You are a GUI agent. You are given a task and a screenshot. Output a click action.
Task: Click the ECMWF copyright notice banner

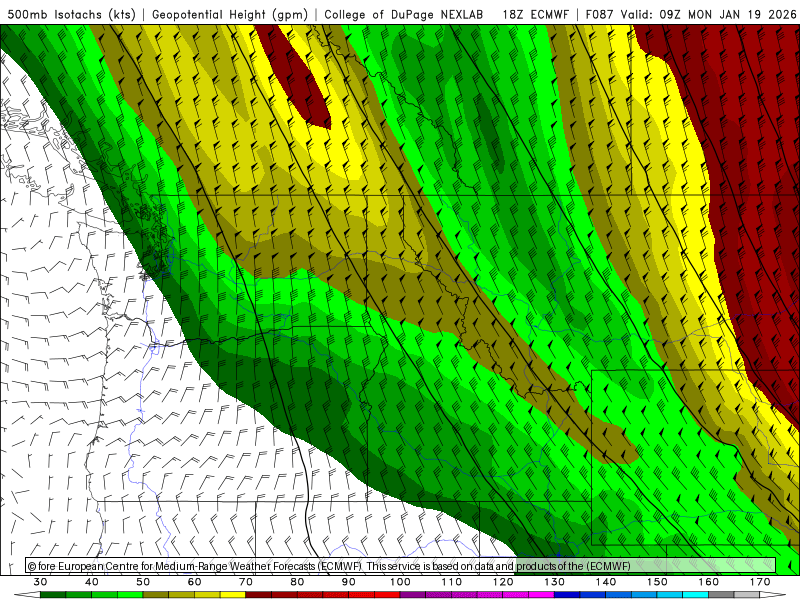pos(400,565)
